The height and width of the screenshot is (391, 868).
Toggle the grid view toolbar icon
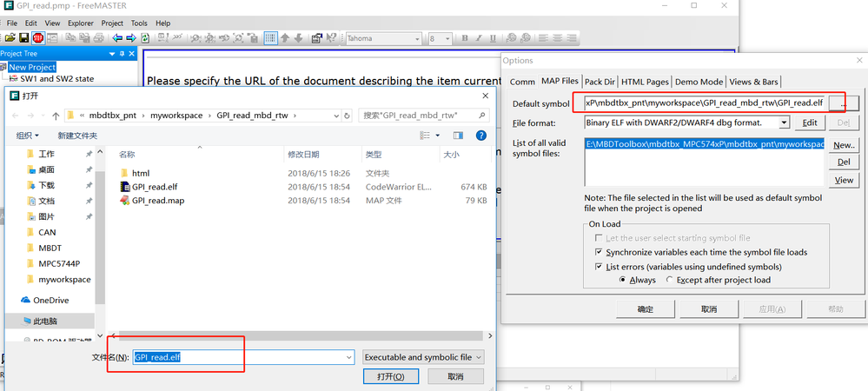pos(271,38)
